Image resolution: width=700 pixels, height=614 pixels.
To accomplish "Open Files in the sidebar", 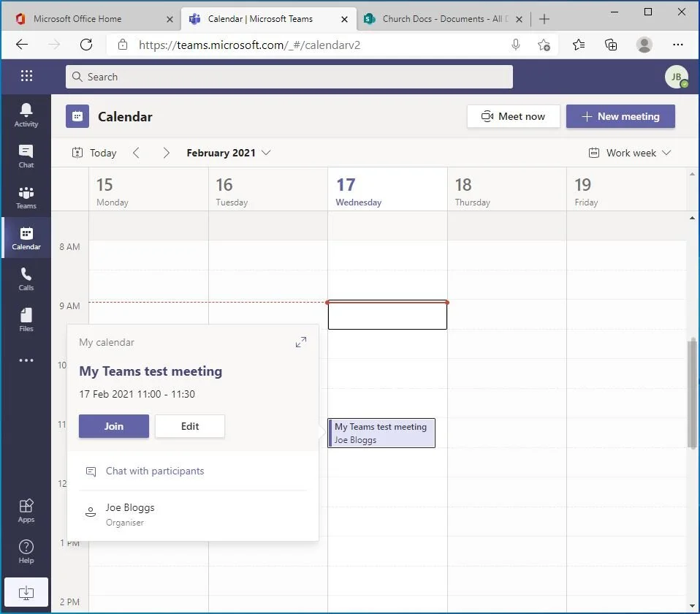I will click(x=26, y=319).
